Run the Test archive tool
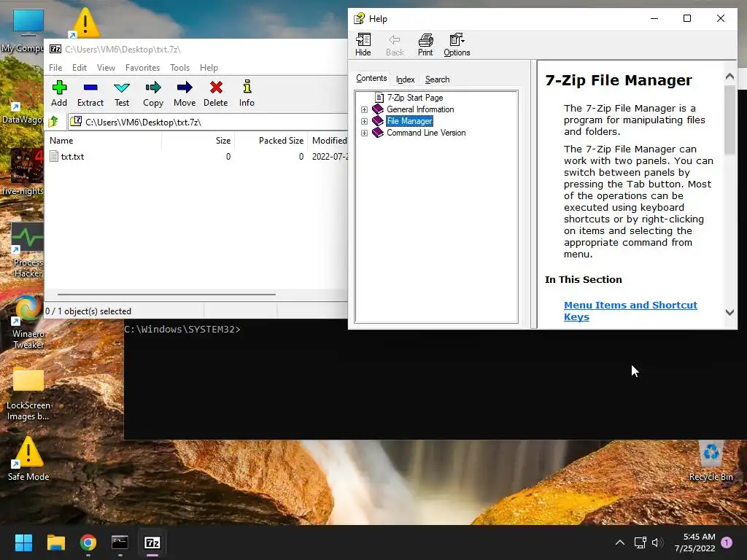 (x=122, y=93)
